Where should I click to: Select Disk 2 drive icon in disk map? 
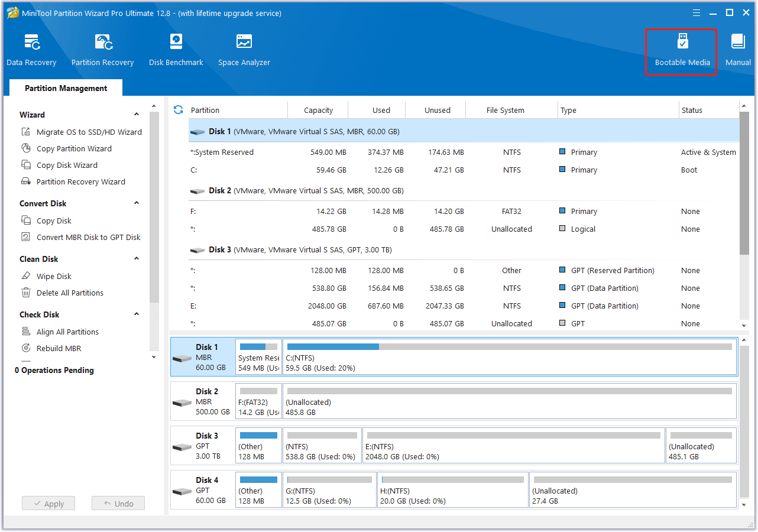182,403
